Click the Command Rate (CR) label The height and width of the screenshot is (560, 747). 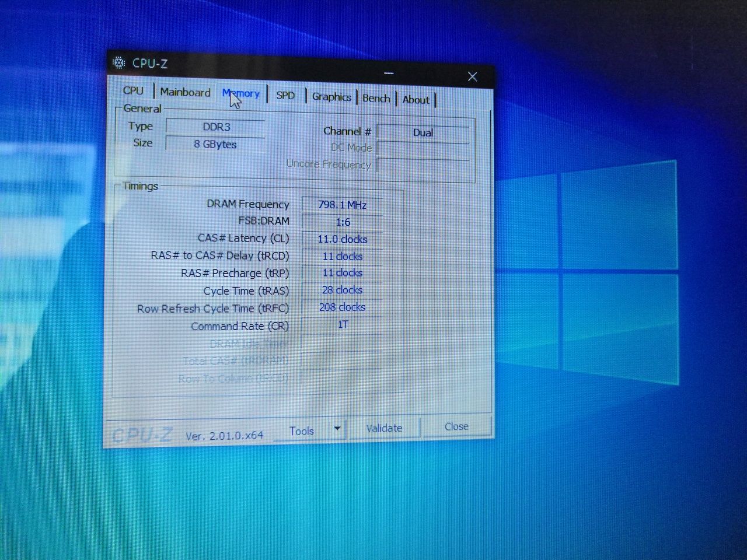[x=240, y=326]
